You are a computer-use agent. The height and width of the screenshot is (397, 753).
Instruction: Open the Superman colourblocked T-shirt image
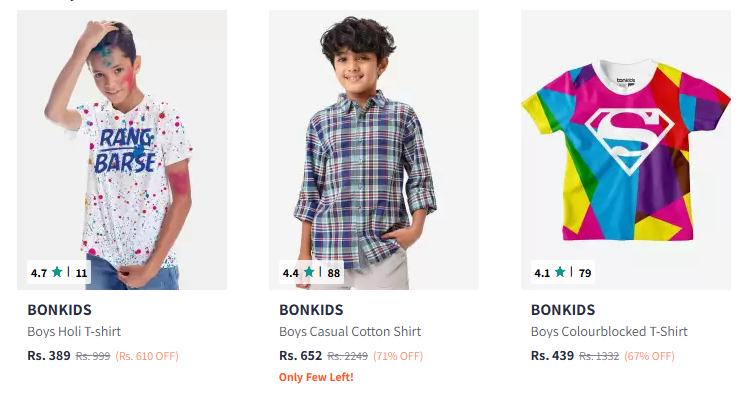(626, 150)
